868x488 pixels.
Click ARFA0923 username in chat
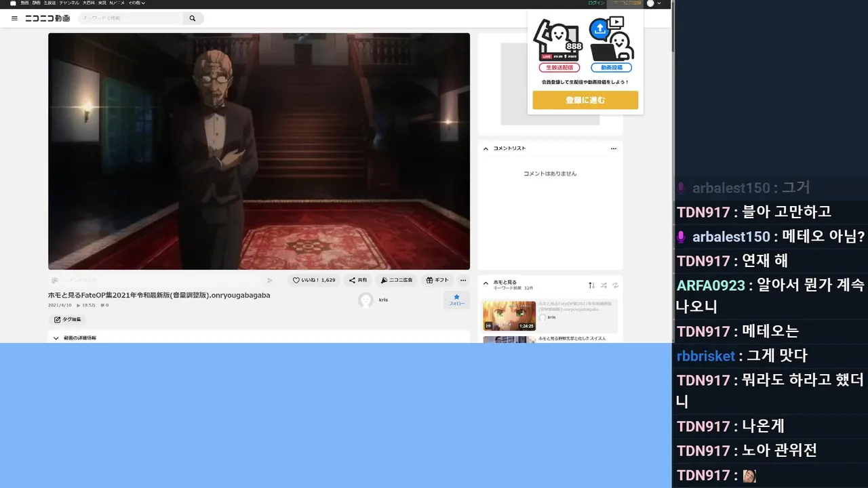[x=711, y=285]
